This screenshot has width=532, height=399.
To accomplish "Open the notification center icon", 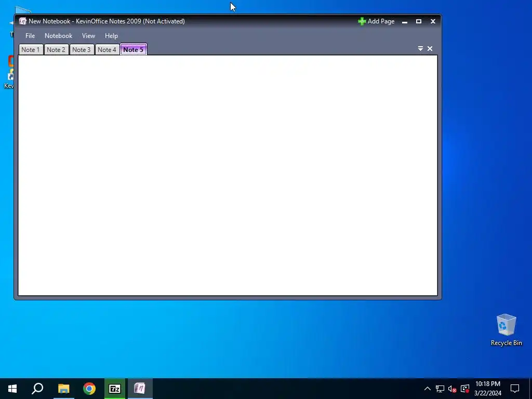I will pos(515,389).
